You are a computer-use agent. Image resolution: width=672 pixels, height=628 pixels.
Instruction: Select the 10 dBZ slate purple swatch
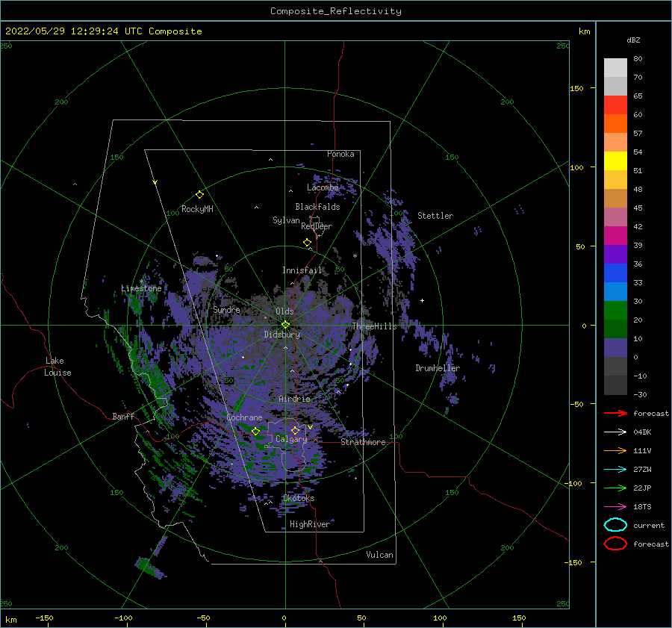pos(615,347)
